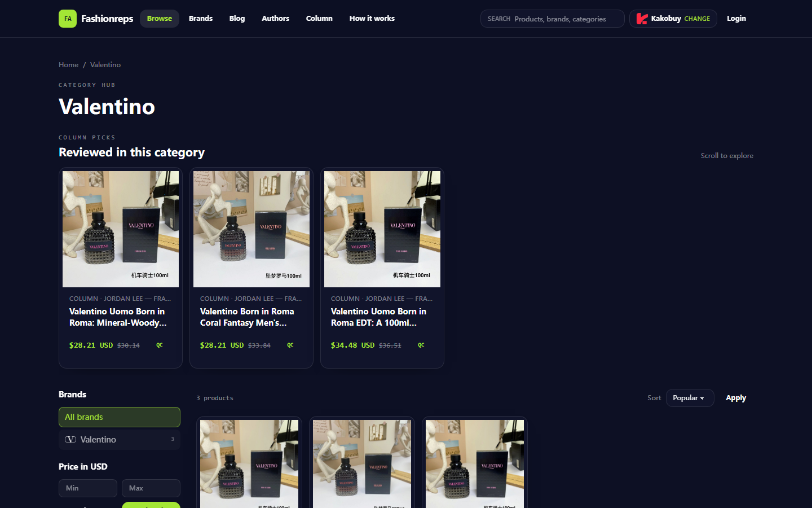The image size is (812, 508).
Task: Click the green FA Fashionreps logo icon
Action: click(x=68, y=19)
